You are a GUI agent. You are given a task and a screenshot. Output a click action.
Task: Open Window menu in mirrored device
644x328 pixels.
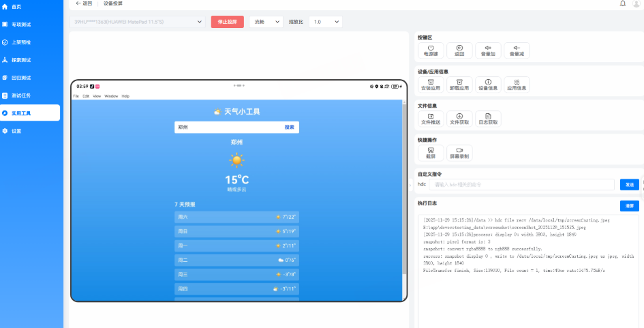(111, 96)
